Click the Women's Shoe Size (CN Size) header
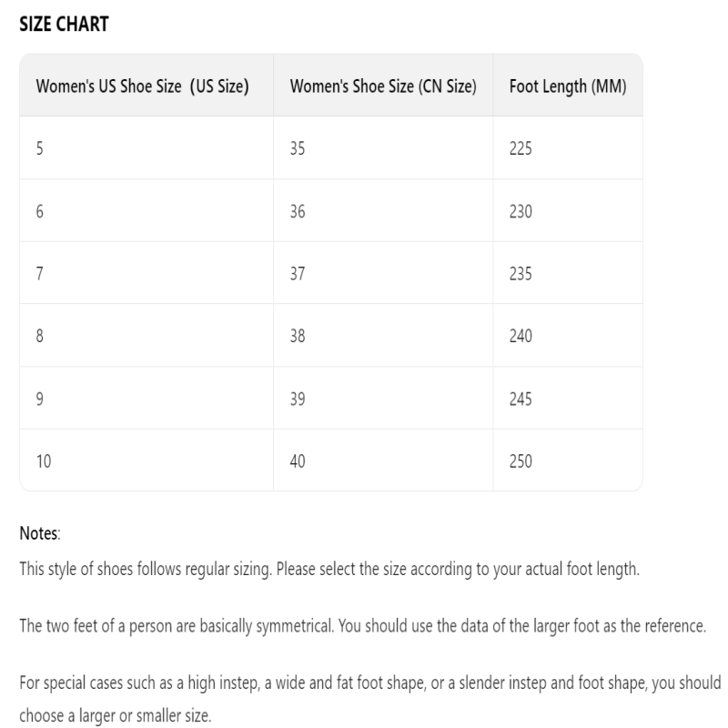This screenshot has width=728, height=728. [383, 87]
